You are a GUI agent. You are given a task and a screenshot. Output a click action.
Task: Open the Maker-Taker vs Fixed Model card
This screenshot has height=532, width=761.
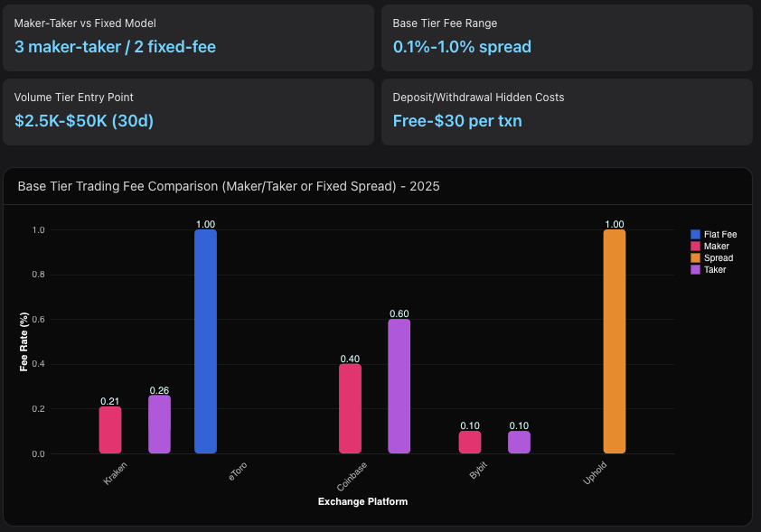[x=188, y=37]
